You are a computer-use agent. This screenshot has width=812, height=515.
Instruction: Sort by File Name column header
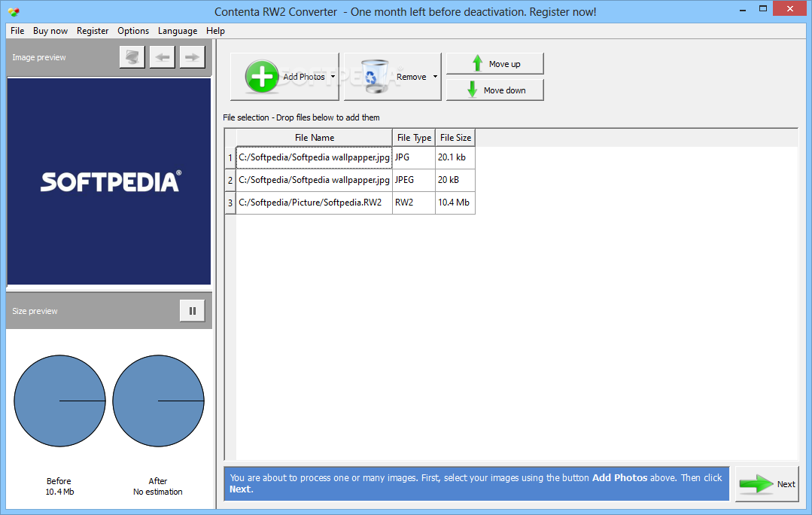315,138
